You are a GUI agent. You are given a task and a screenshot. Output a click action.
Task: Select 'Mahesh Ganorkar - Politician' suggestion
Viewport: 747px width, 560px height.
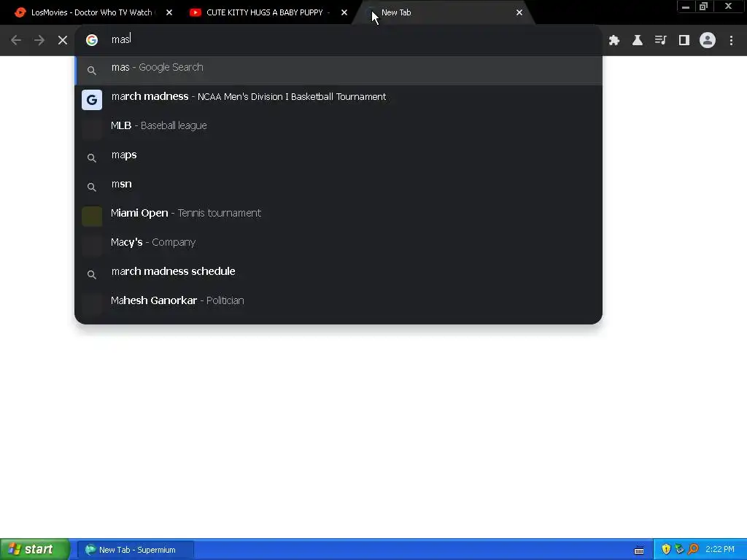pos(338,303)
